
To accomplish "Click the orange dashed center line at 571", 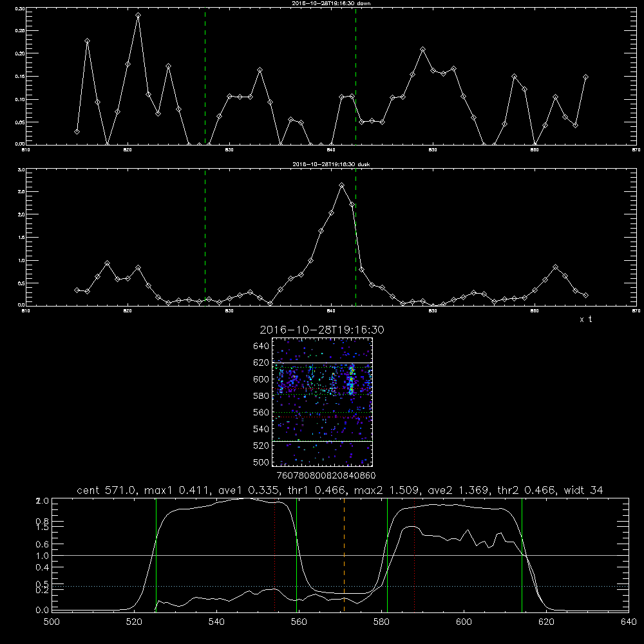I will 344,554.
